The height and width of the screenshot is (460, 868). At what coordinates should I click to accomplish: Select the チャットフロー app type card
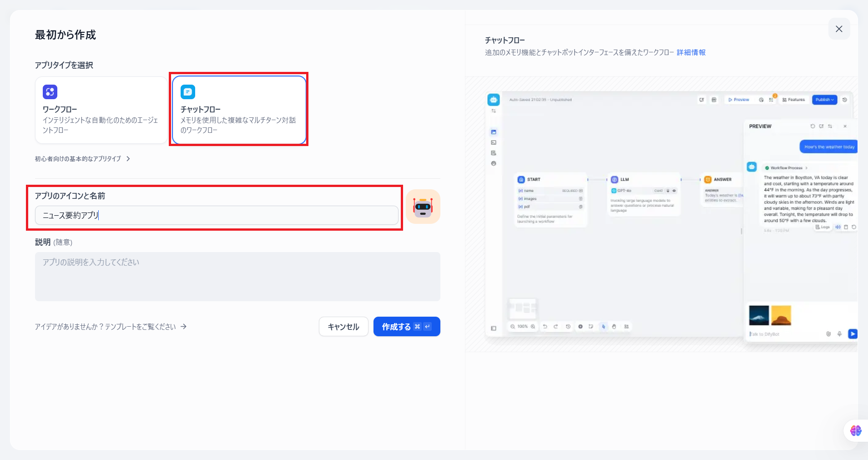(239, 111)
